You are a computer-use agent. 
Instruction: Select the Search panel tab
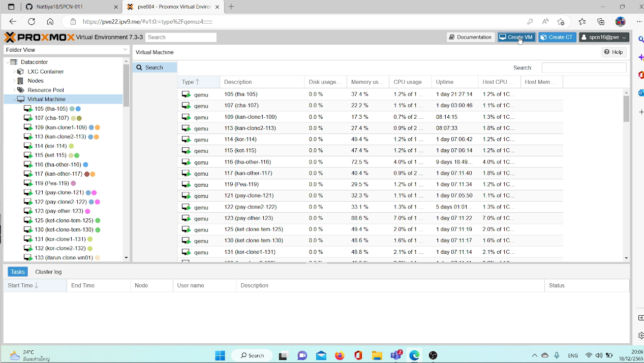click(155, 68)
